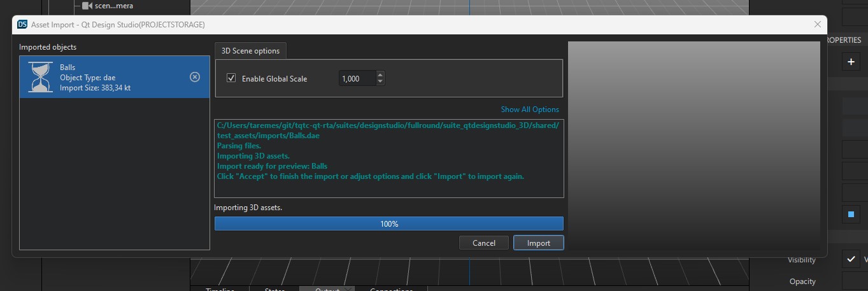868x291 pixels.
Task: Click the Qt Design Studio DS logo
Action: point(22,24)
